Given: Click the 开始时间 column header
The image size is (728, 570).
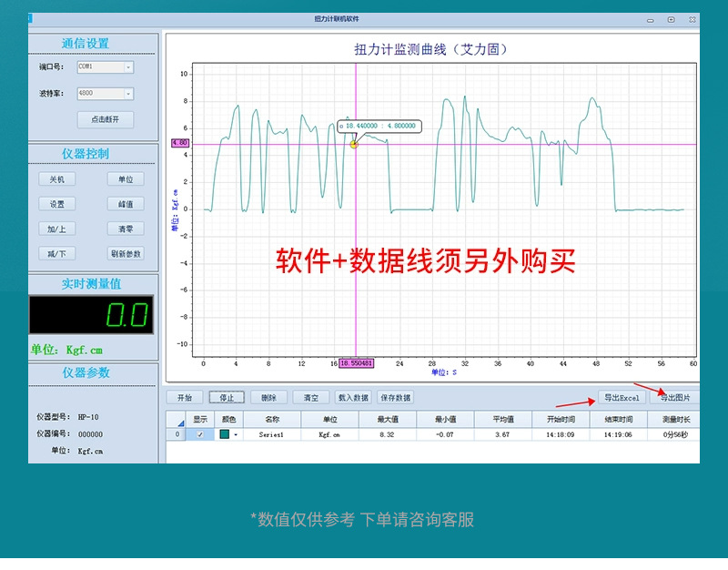Looking at the screenshot, I should click(x=561, y=420).
